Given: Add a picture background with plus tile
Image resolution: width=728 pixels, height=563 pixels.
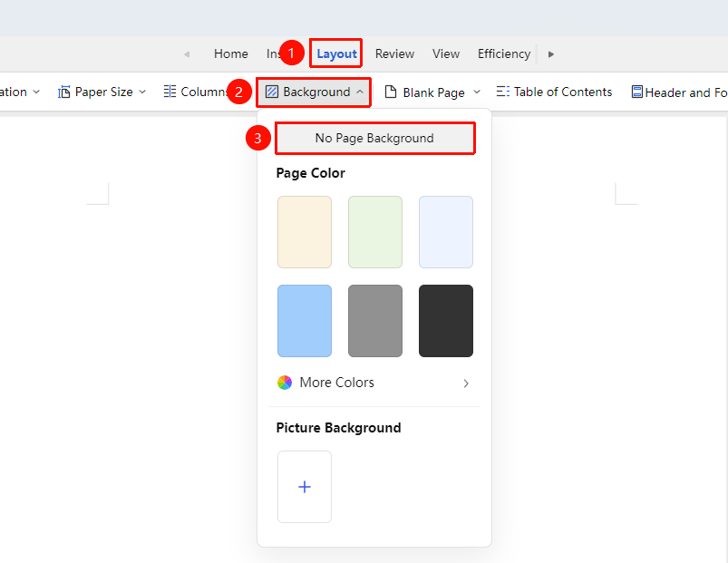Looking at the screenshot, I should click(x=305, y=487).
